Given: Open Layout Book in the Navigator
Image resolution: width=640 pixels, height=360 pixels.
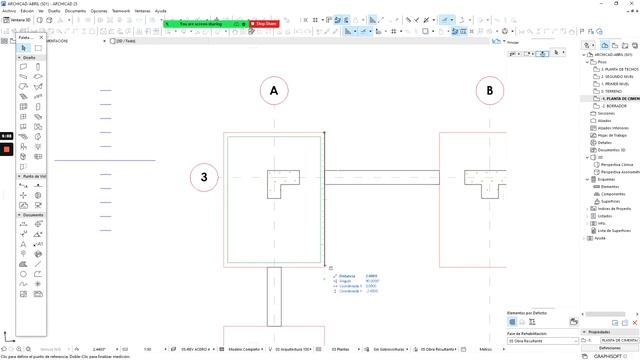Looking at the screenshot, I should (625, 45).
